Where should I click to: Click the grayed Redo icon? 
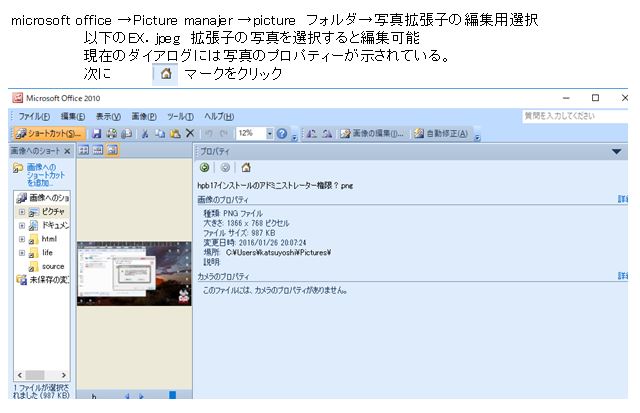point(224,133)
